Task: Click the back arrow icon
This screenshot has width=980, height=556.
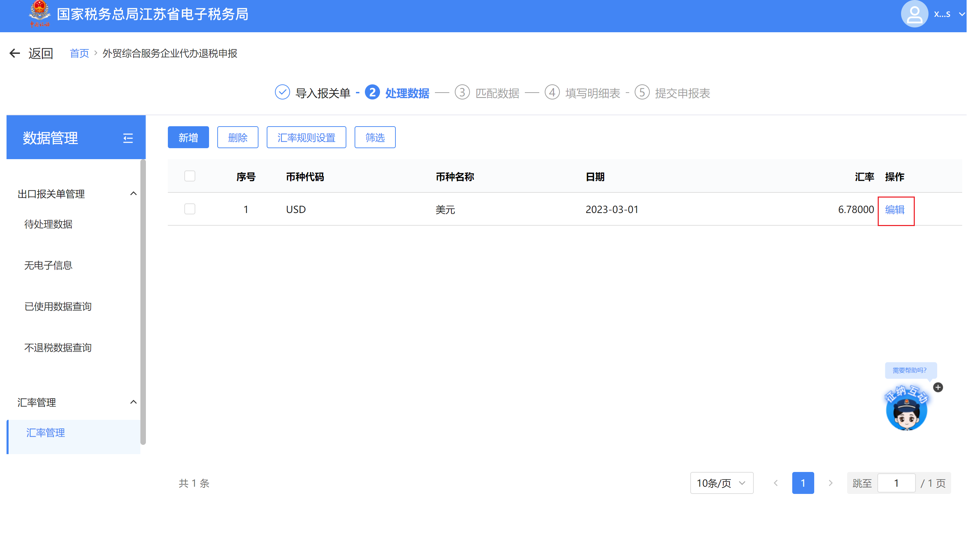Action: click(x=14, y=53)
